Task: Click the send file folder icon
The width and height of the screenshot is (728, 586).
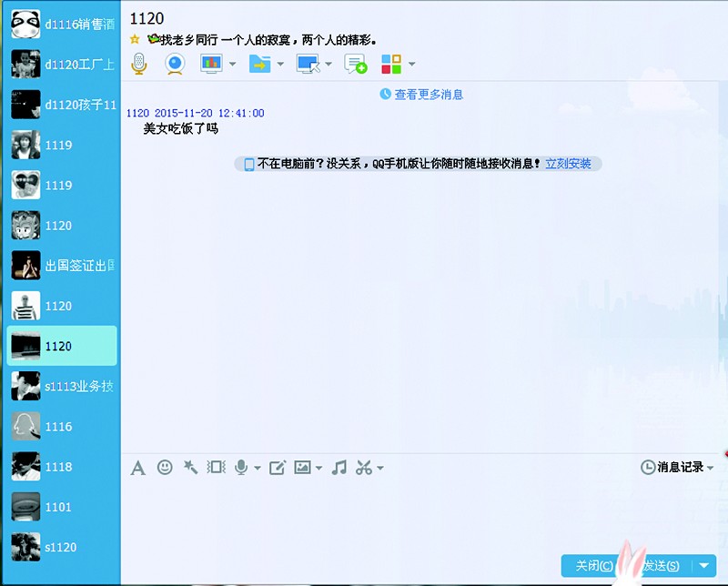Action: click(260, 64)
